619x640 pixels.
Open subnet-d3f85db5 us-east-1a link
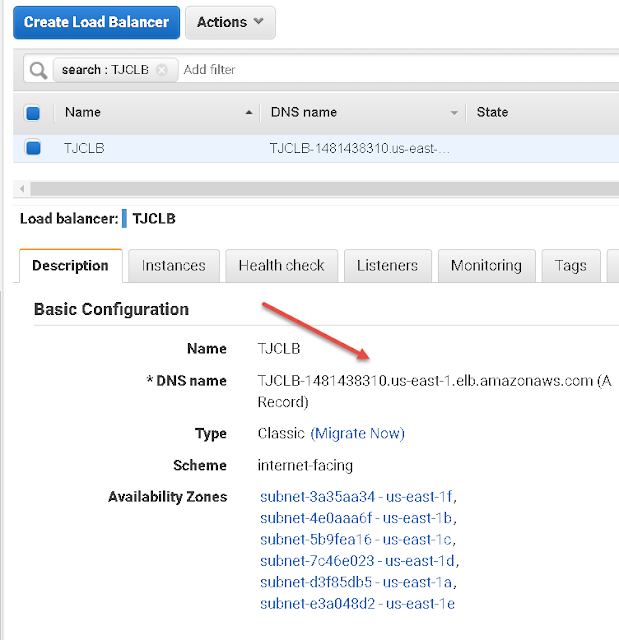tap(356, 582)
